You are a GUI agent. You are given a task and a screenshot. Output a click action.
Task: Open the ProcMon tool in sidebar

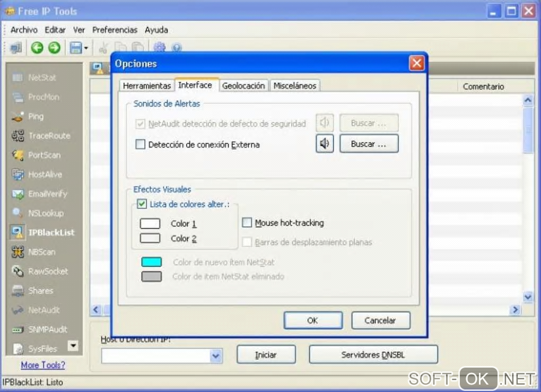tap(36, 97)
